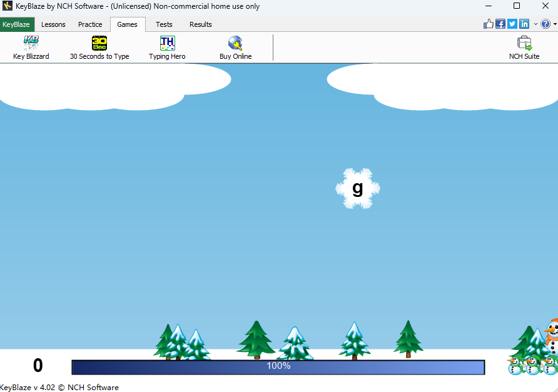
Task: Minimize the KeyBlaze window
Action: pyautogui.click(x=489, y=6)
